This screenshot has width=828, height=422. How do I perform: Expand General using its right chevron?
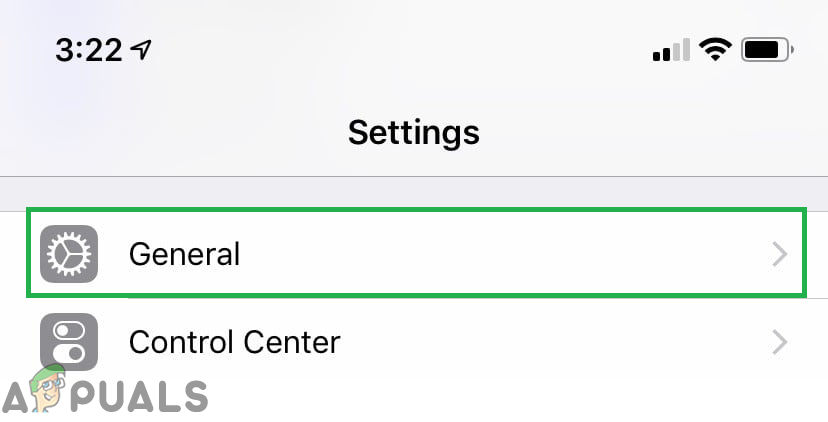tap(780, 254)
